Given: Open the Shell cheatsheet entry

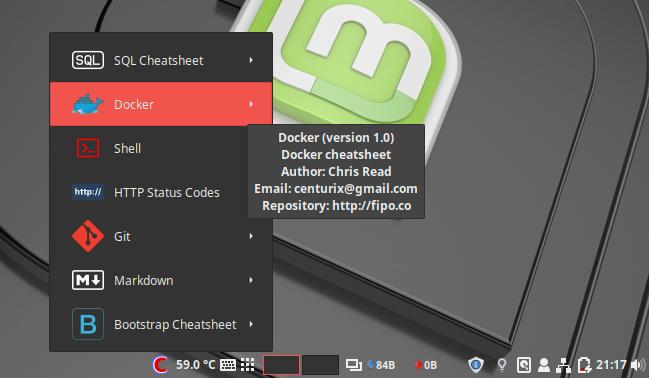Looking at the screenshot, I should point(161,148).
